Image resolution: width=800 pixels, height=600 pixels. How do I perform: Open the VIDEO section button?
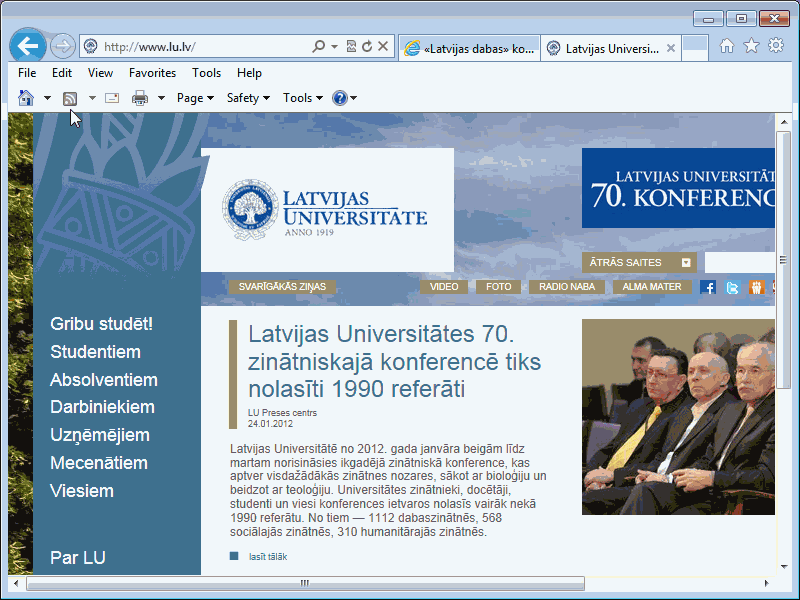tap(444, 287)
